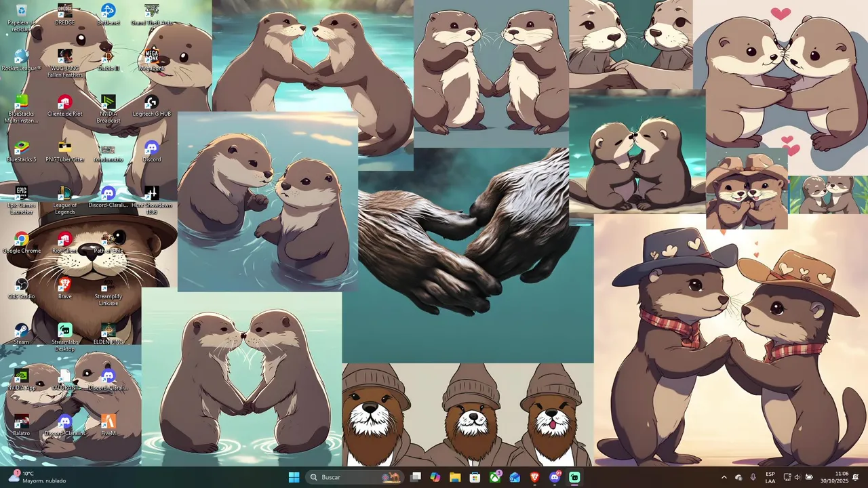868x488 pixels.
Task: Select the Riot Client desktop shortcut
Action: pos(65,243)
